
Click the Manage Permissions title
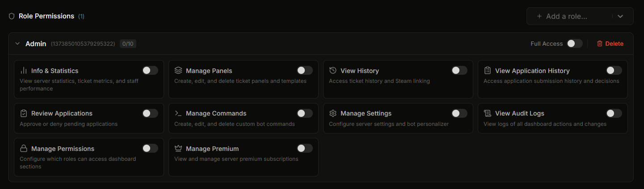[x=63, y=149]
